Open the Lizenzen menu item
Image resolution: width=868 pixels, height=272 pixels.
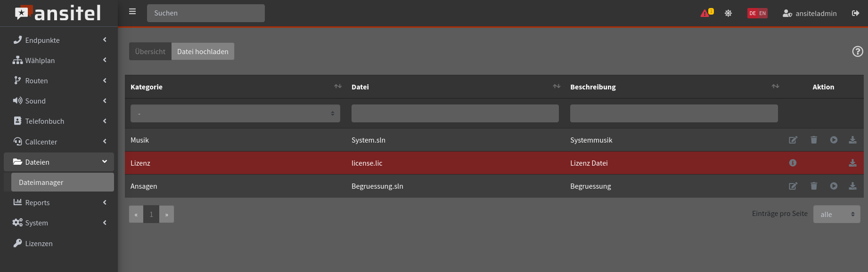point(39,243)
